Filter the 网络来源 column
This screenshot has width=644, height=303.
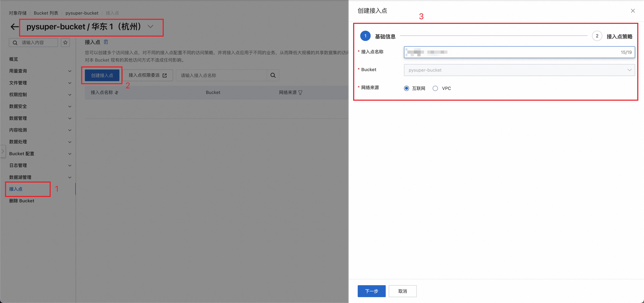(300, 92)
